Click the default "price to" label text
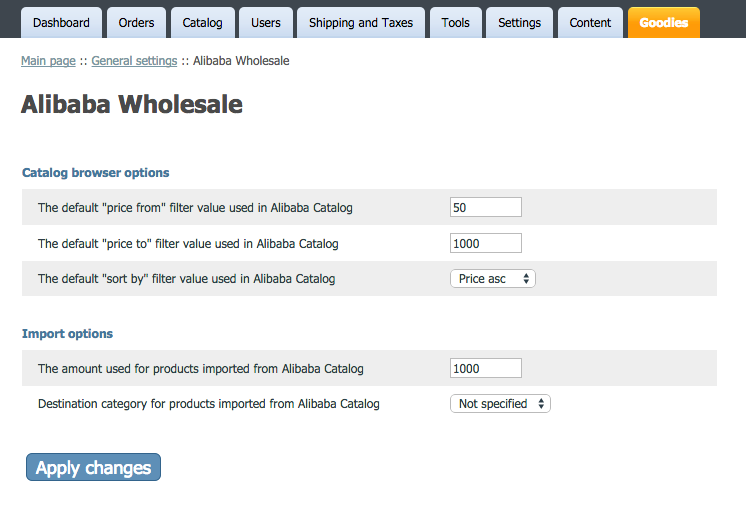 point(188,244)
